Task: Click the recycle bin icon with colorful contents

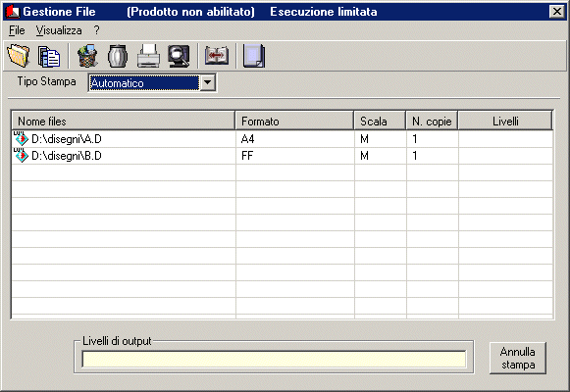Action: coord(87,56)
